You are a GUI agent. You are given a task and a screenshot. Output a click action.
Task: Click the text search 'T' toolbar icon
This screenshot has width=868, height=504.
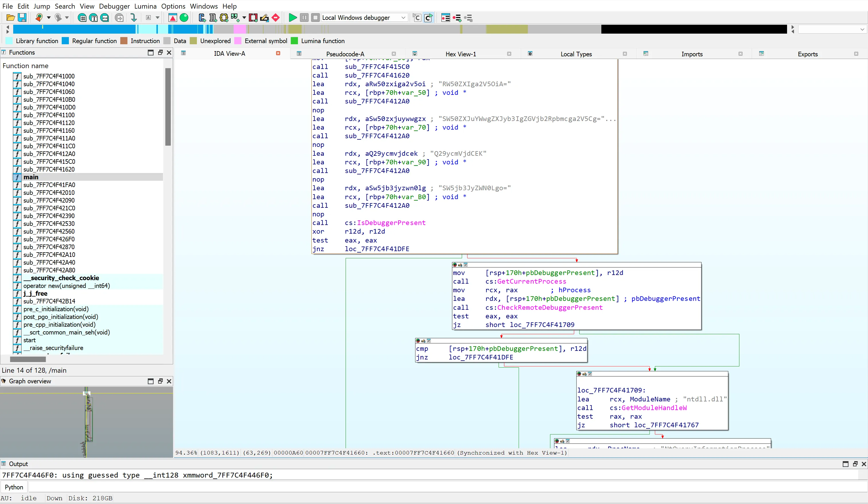[93, 18]
